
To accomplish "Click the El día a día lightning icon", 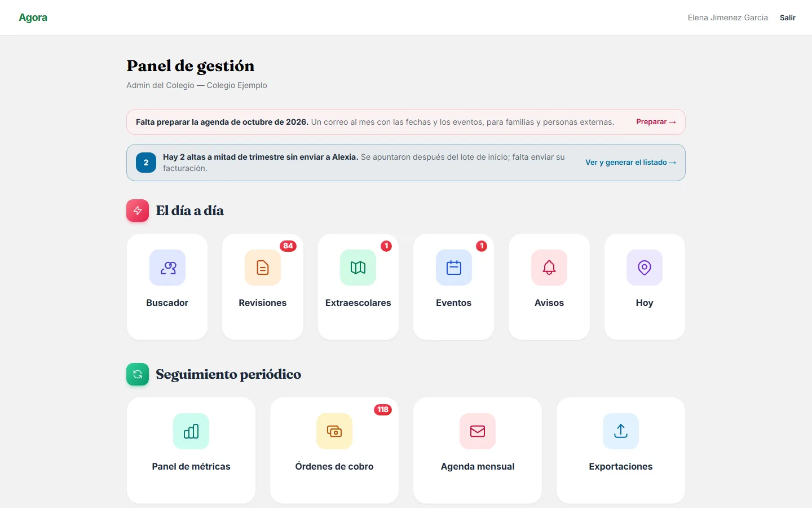I will coord(138,211).
